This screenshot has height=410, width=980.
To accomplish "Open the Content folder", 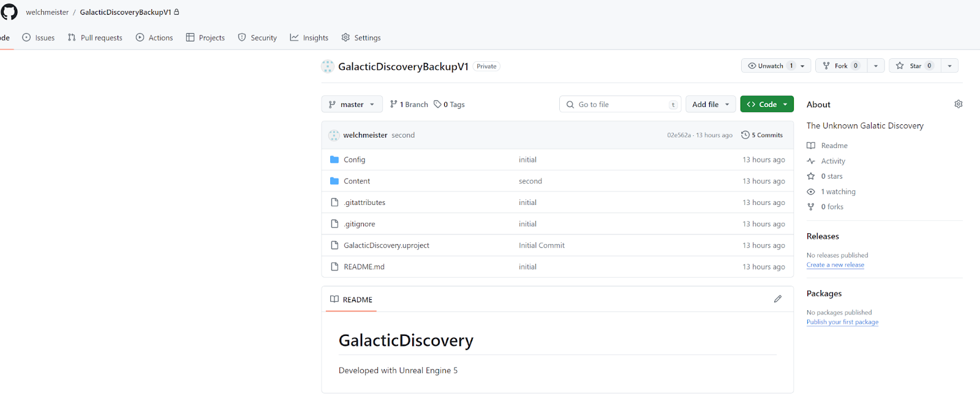I will click(356, 181).
